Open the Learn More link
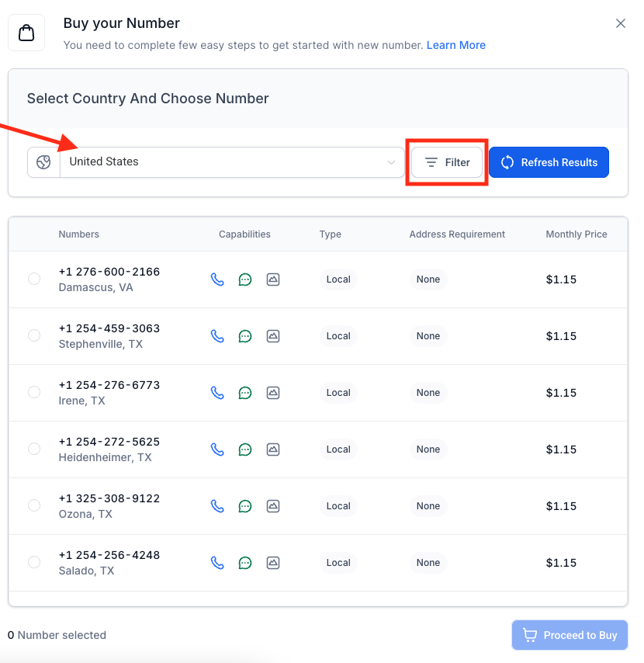The height and width of the screenshot is (663, 644). point(455,45)
